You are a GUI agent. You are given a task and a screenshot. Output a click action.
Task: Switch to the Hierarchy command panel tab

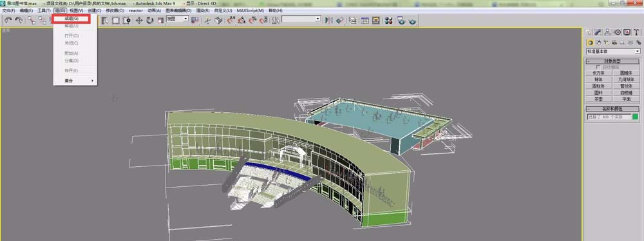pos(607,32)
